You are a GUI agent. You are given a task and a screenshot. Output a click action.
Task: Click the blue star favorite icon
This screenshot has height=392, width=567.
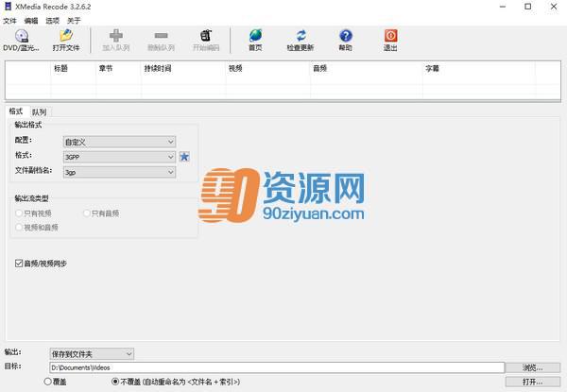coord(184,157)
